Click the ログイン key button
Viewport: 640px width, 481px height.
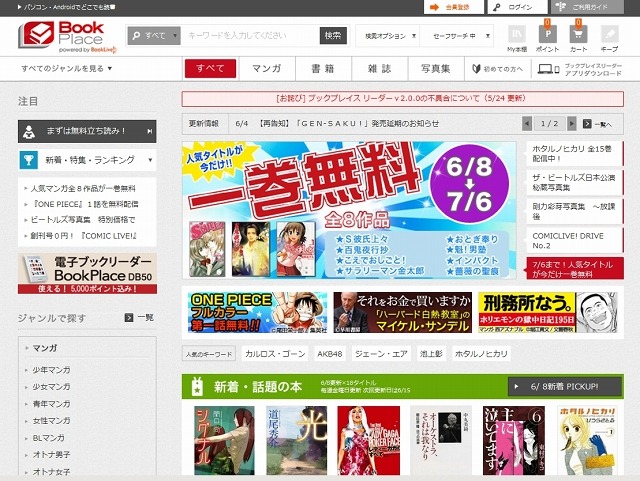(x=518, y=7)
